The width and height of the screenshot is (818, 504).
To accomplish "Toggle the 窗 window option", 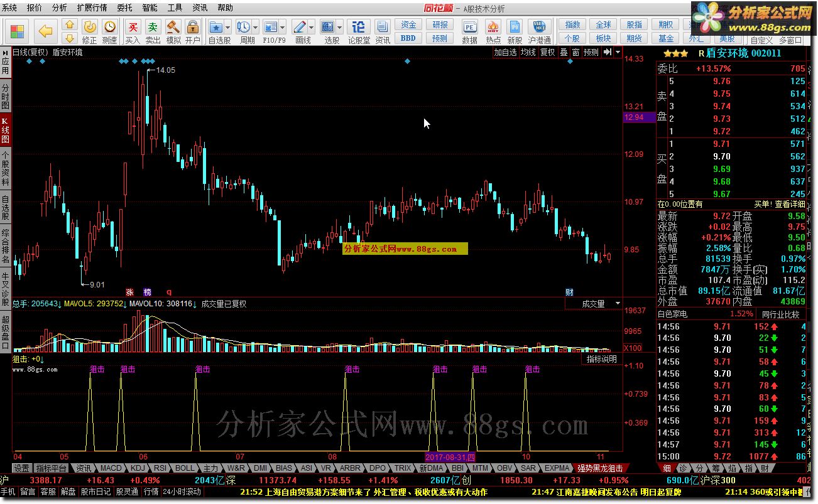I will click(575, 53).
